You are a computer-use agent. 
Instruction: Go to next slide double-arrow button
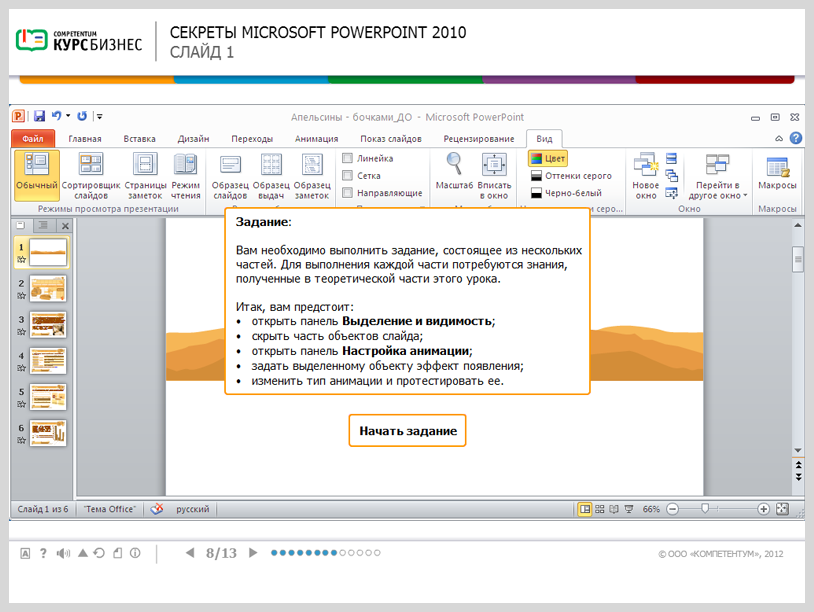[x=798, y=476]
